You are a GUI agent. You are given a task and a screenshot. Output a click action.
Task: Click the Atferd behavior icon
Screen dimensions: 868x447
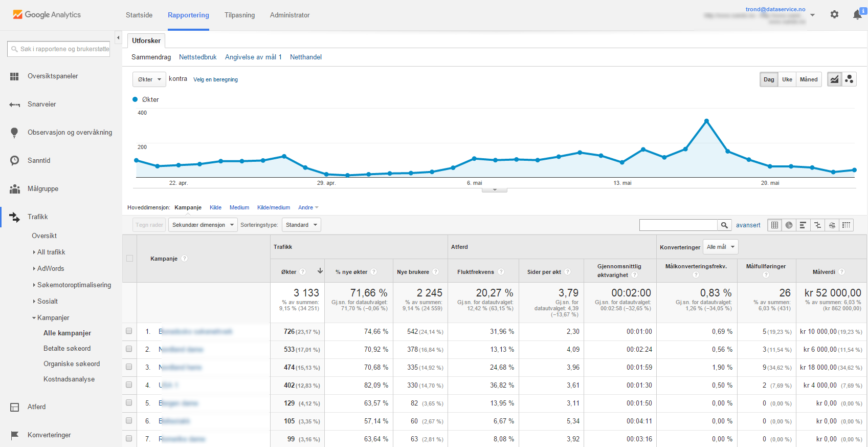[x=14, y=407]
